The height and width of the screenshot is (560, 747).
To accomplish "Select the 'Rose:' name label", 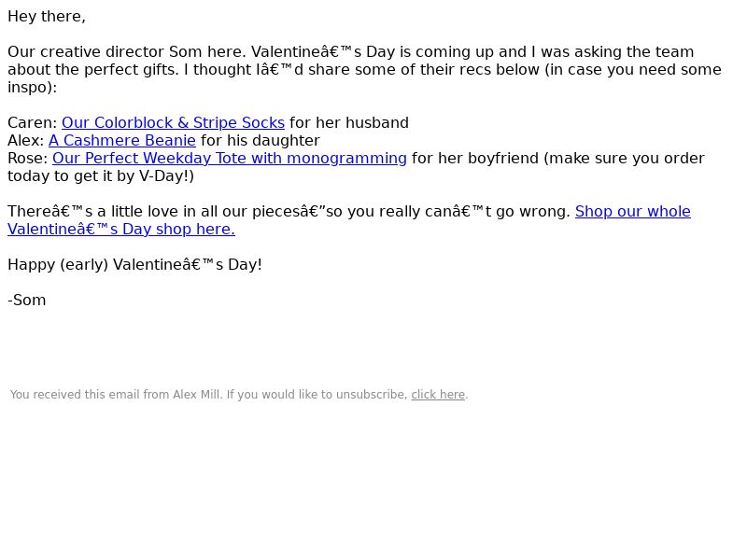I will point(28,158).
